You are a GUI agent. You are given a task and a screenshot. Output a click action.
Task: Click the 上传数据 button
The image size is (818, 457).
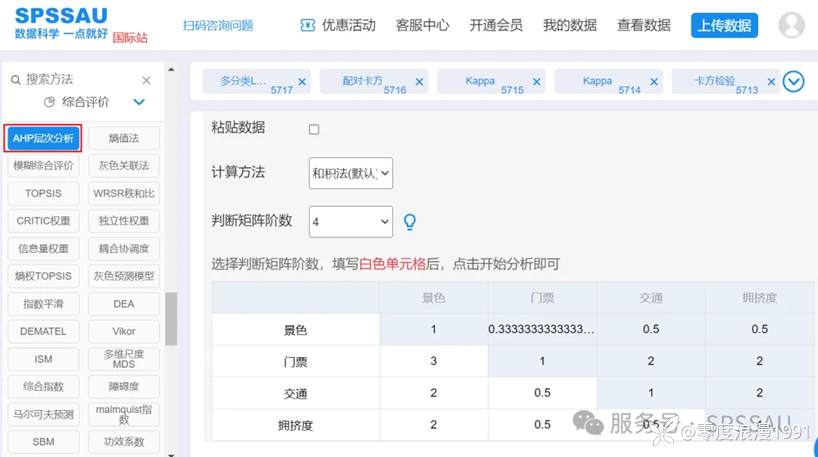click(724, 25)
